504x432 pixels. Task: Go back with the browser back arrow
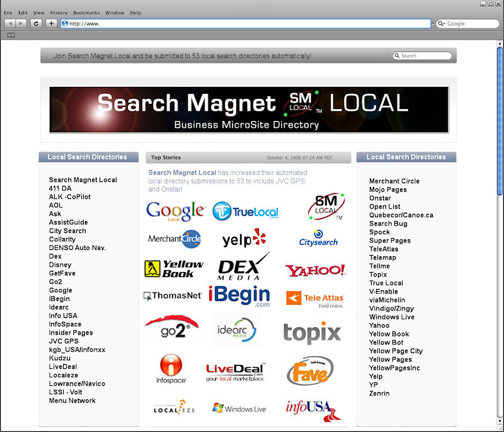[x=10, y=23]
